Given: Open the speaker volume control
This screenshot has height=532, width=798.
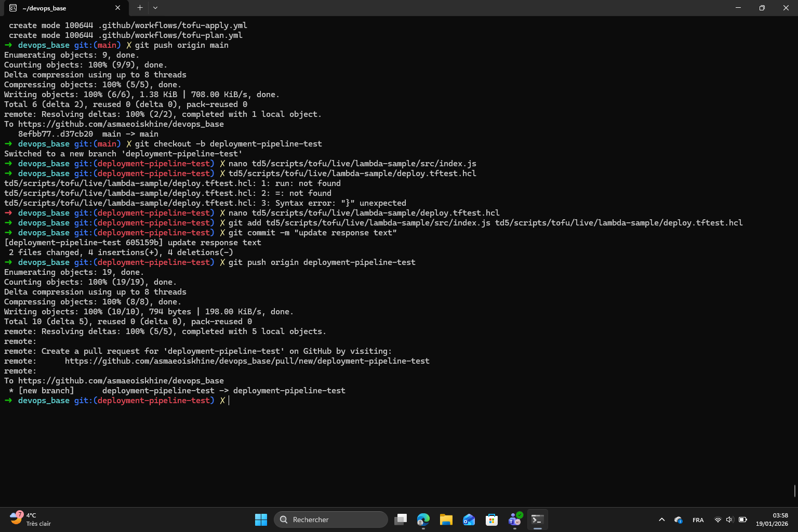Looking at the screenshot, I should coord(729,520).
